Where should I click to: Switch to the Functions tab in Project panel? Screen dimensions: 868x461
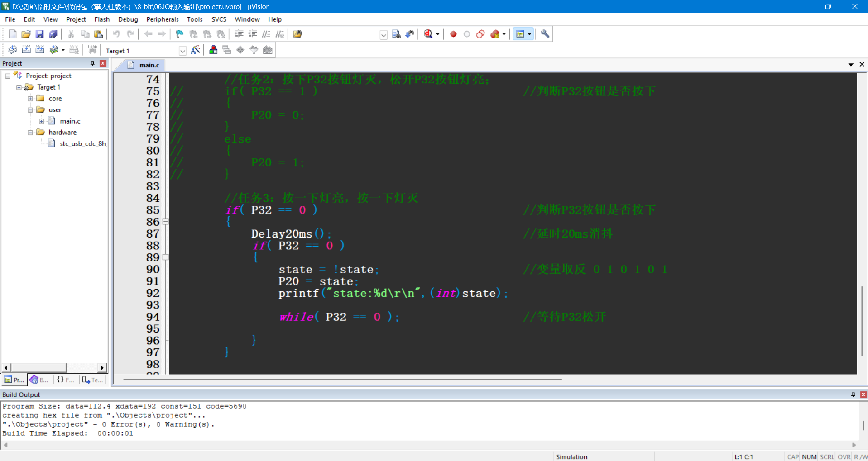tap(65, 380)
